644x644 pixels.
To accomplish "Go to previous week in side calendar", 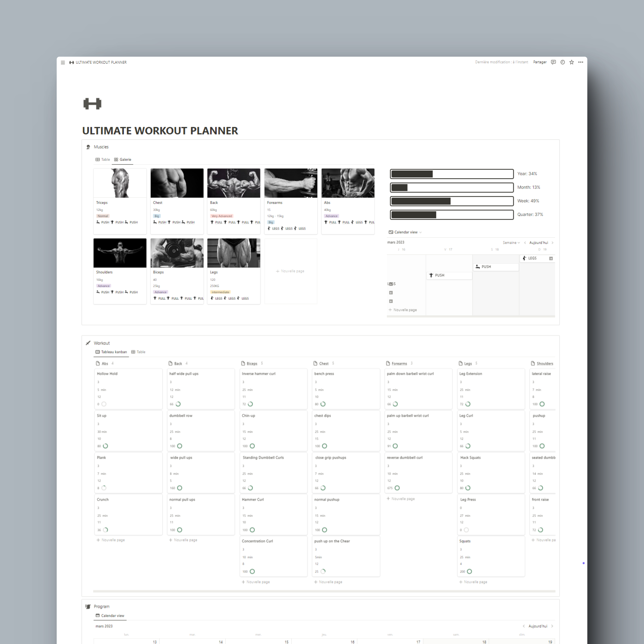I will 525,243.
